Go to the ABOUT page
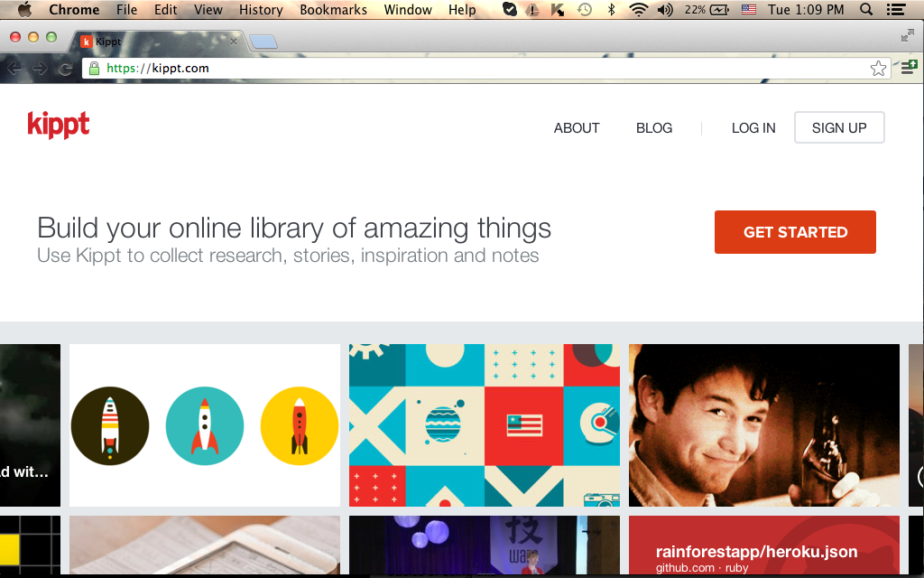 577,128
